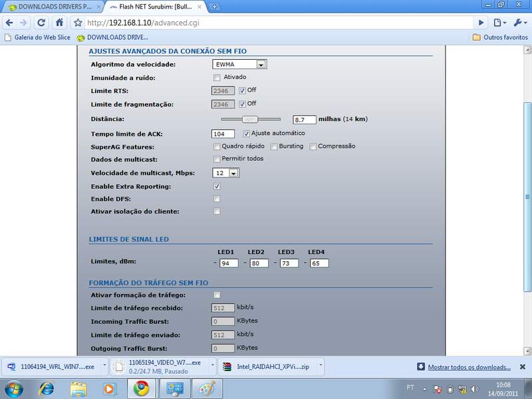
Task: Switch to Chrome taskbar button
Action: pos(141,389)
